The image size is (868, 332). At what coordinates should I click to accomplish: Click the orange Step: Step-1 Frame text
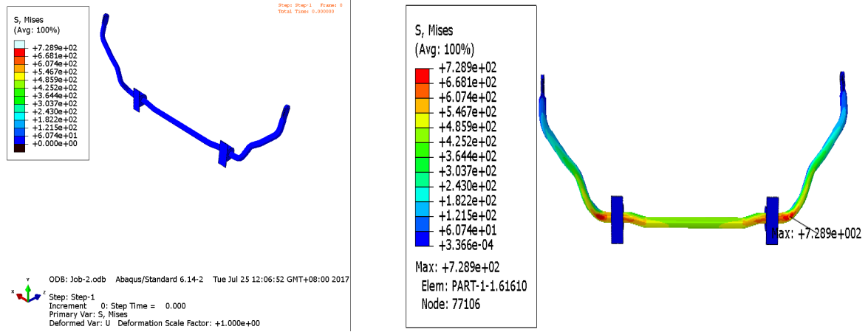coord(310,5)
